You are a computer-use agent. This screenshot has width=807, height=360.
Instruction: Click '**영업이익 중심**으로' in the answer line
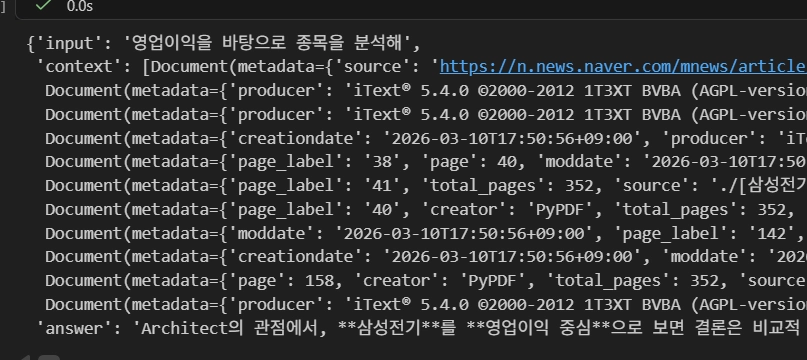click(x=556, y=328)
